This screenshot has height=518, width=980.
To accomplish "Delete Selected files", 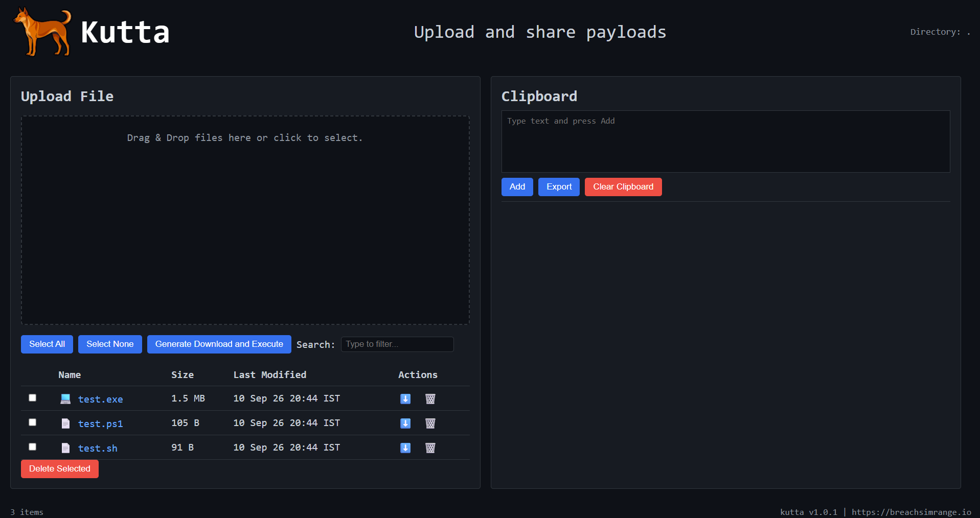I will click(x=60, y=469).
